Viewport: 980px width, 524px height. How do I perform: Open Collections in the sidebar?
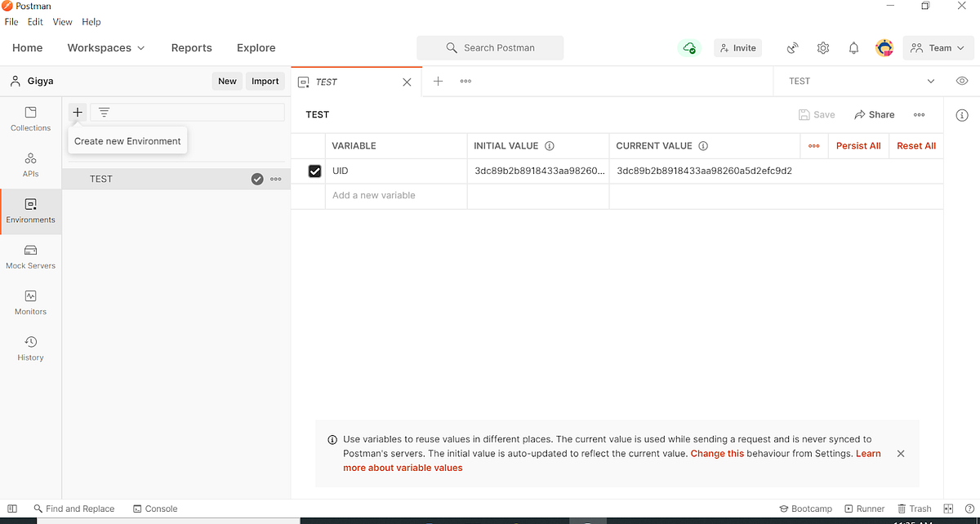click(x=31, y=119)
